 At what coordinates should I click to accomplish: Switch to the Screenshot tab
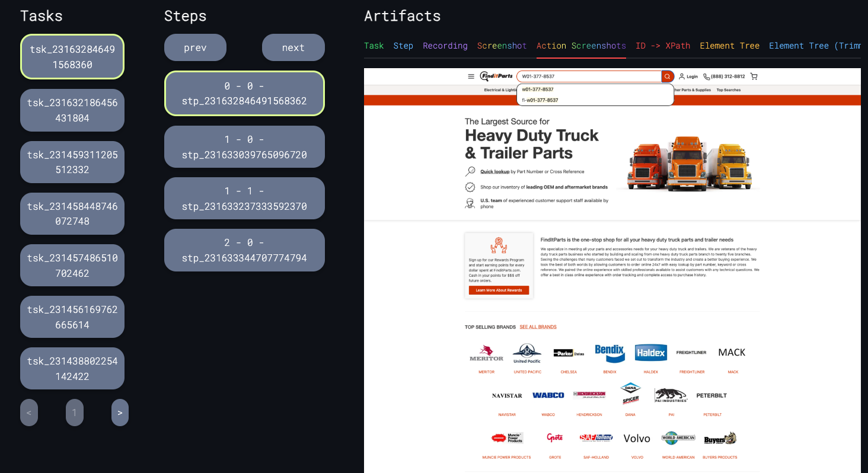click(502, 46)
